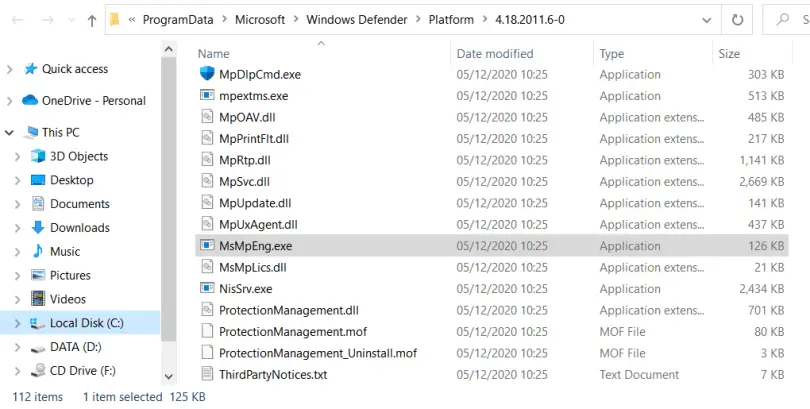
Task: Click the mpextms.exe file icon
Action: point(207,96)
